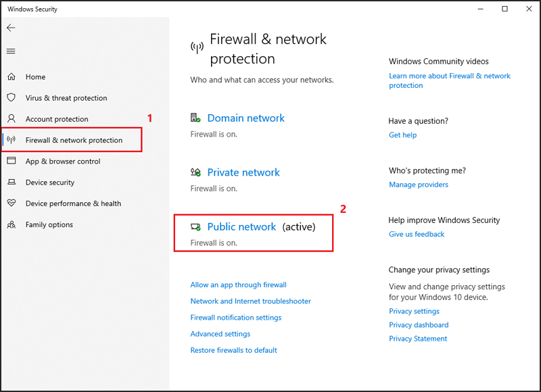Click the Manage providers link
541x392 pixels.
[x=419, y=185]
